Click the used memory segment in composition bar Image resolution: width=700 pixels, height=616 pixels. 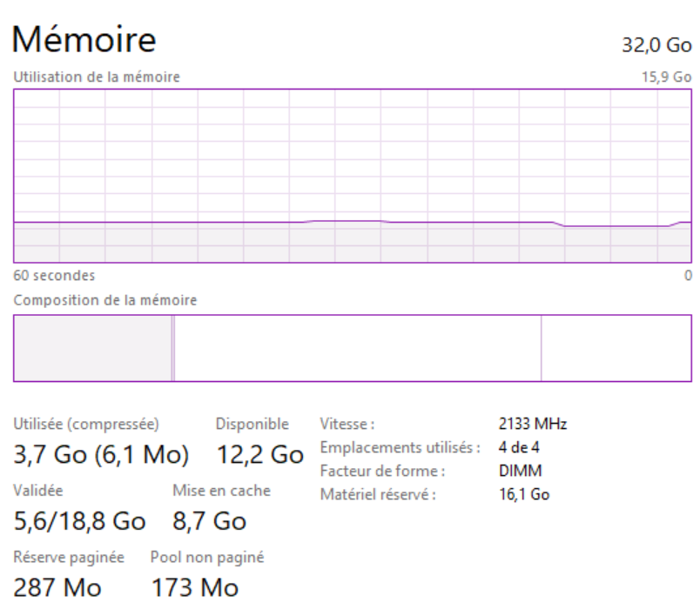tap(92, 348)
